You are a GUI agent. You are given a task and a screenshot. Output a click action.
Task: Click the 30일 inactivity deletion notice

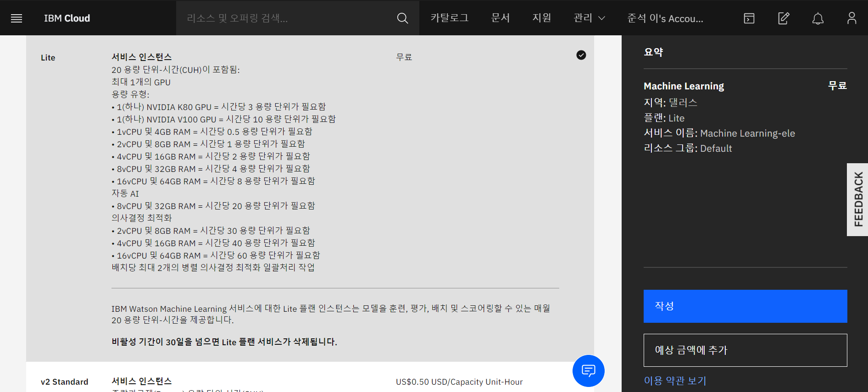224,342
